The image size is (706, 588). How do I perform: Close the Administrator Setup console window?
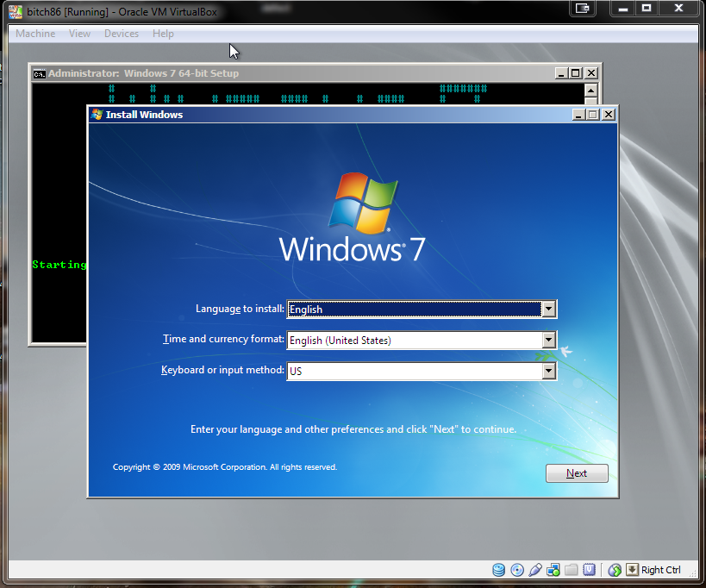coord(591,73)
